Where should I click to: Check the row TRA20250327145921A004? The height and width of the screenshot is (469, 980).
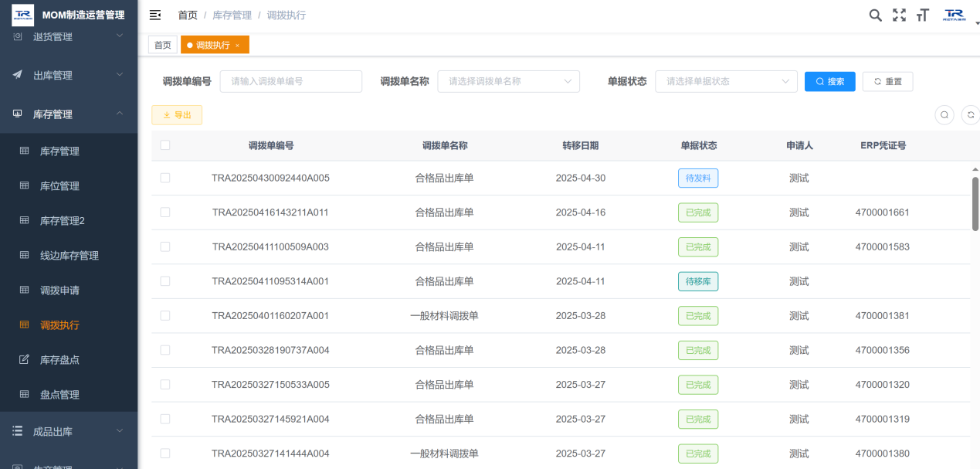click(x=165, y=419)
